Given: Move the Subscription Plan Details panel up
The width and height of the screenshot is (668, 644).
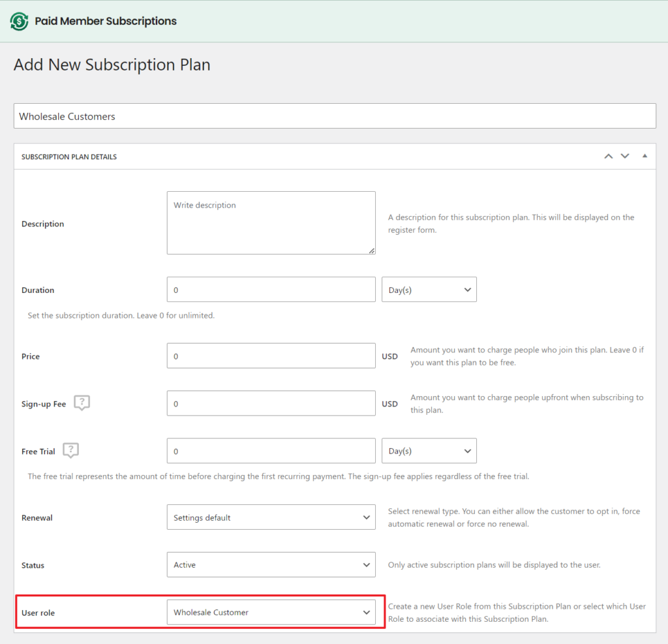Looking at the screenshot, I should click(x=609, y=157).
